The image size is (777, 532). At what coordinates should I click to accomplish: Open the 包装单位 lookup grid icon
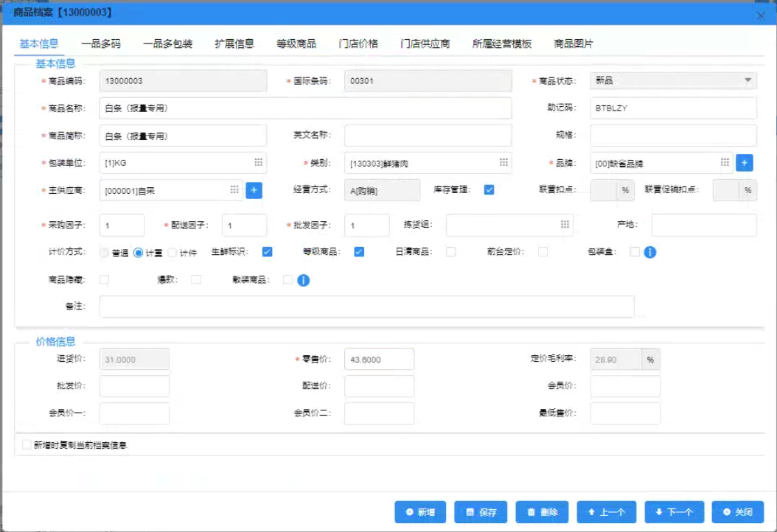click(x=259, y=162)
